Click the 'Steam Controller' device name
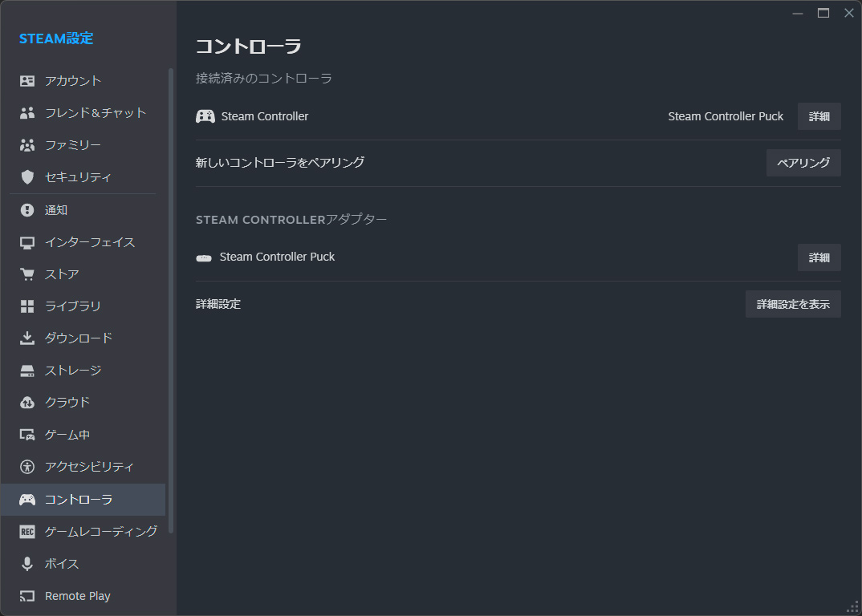The width and height of the screenshot is (862, 616). (264, 116)
